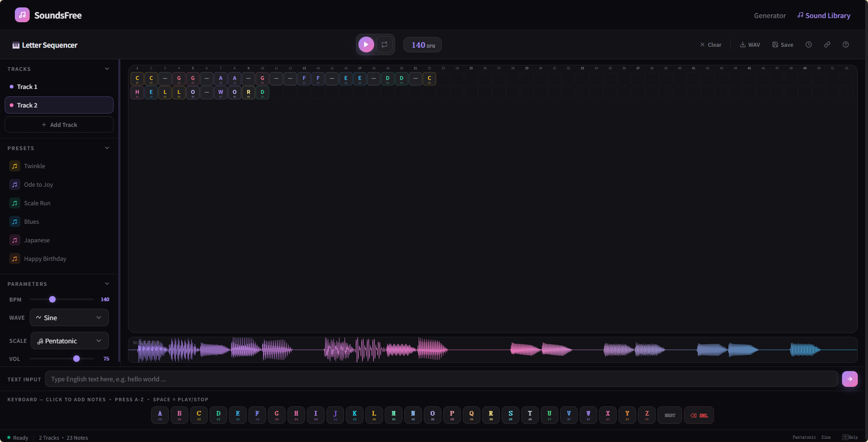Add a new track
Image resolution: width=868 pixels, height=442 pixels.
59,125
